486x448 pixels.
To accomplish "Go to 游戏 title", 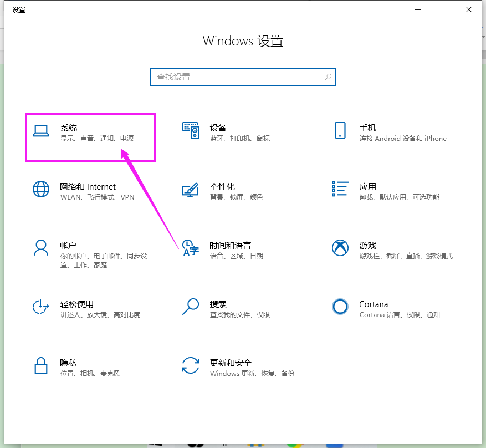I will [367, 246].
